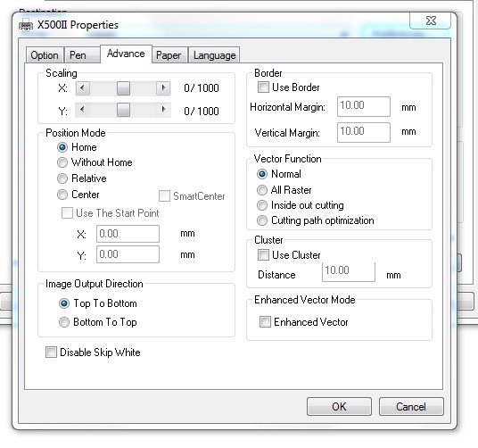Close the X500II Properties dialog
The width and height of the screenshot is (478, 448).
point(430,21)
